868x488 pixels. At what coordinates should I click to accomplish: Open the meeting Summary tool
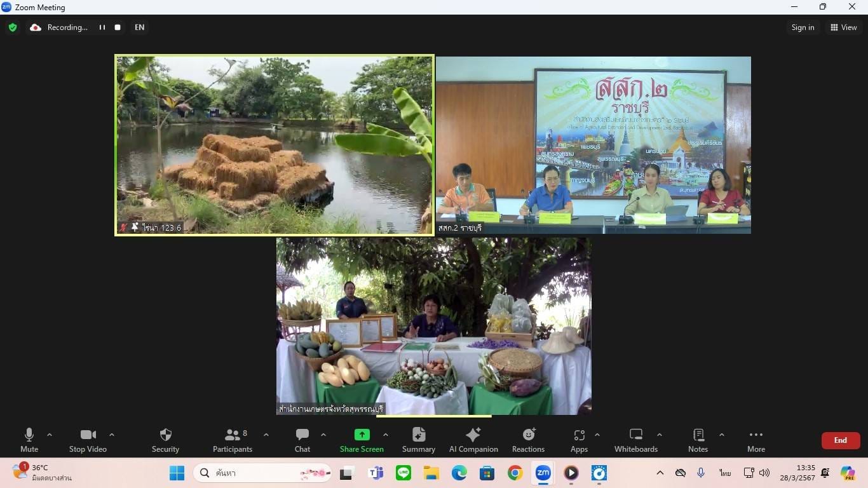(419, 440)
